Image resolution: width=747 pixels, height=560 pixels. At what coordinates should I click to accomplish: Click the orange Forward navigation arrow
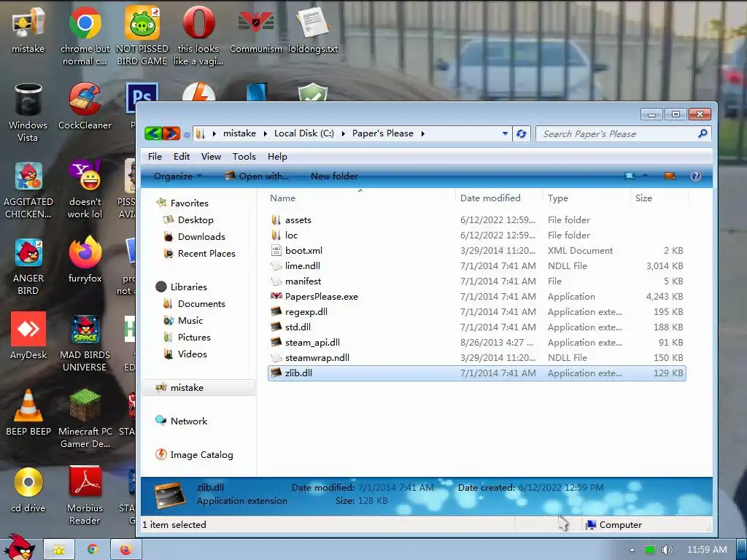click(x=171, y=133)
